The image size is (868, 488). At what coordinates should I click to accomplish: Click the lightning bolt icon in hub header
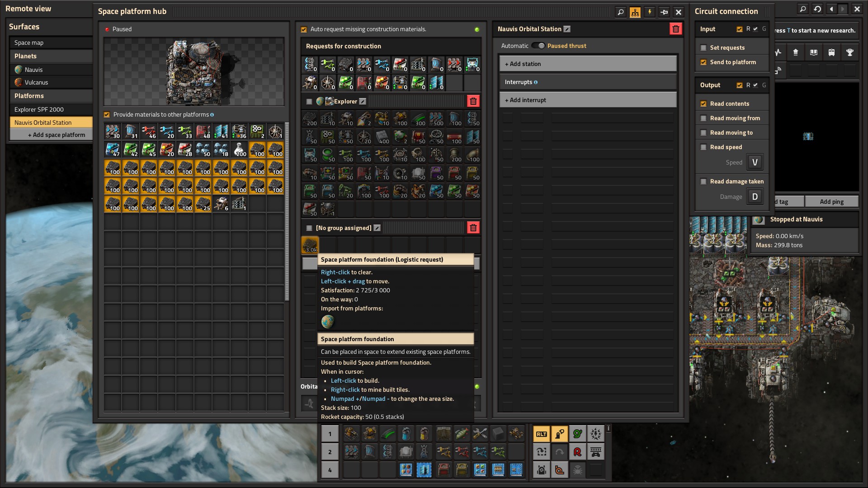[x=650, y=12]
